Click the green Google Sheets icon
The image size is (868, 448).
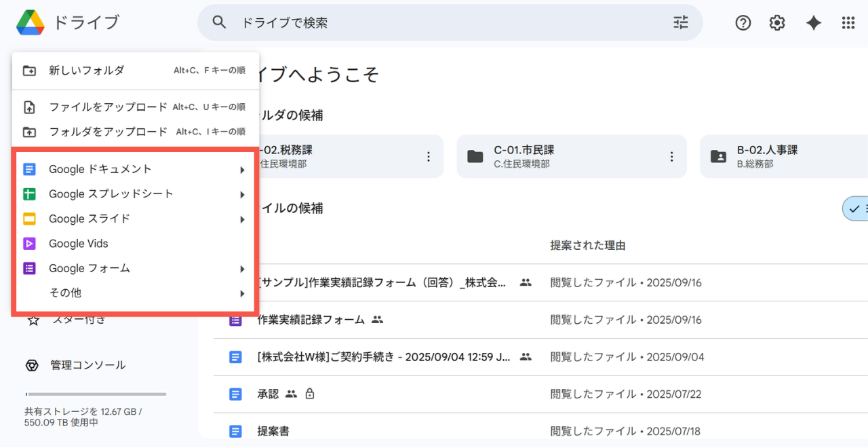point(29,194)
